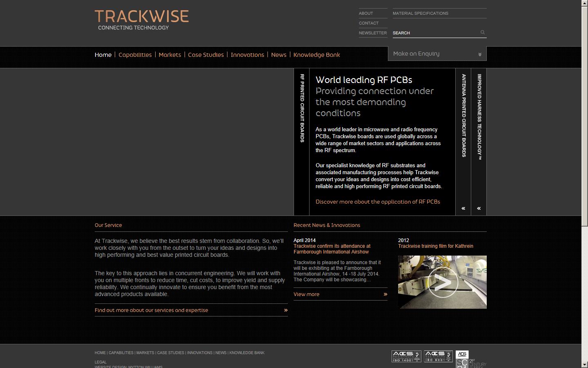Open the Markets navigation menu
The height and width of the screenshot is (368, 588).
170,54
